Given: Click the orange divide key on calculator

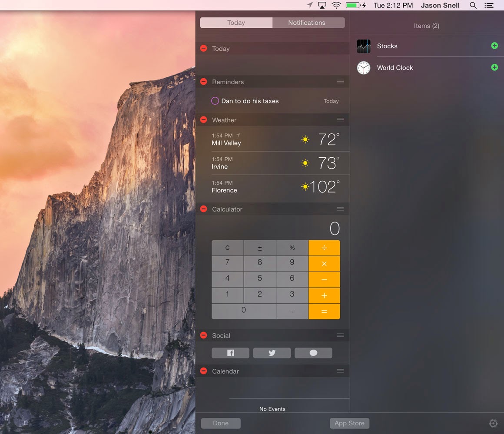Looking at the screenshot, I should click(324, 248).
